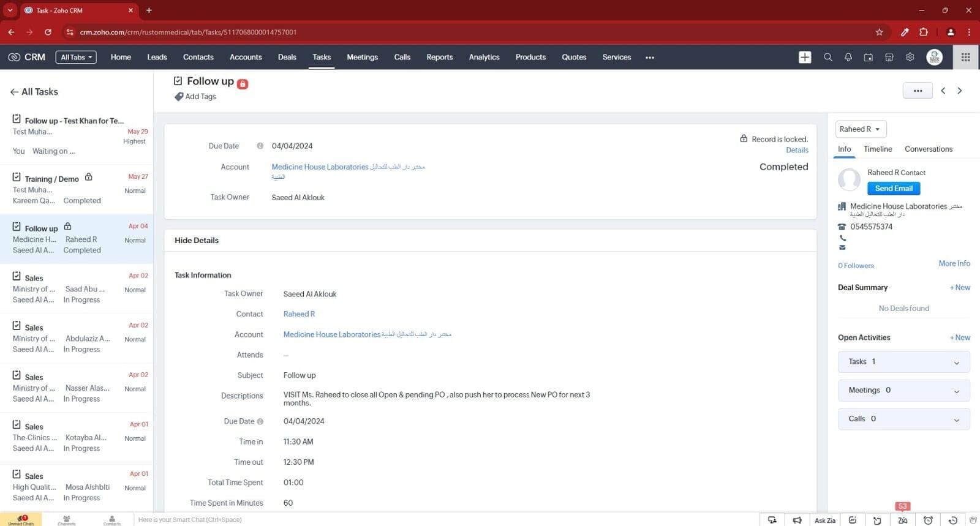Screen dimensions: 980x526
Task: Open the calendar icon in the CRM bar
Action: 869,57
